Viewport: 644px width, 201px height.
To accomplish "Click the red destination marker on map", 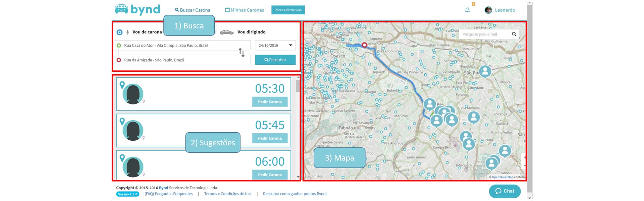I will tap(364, 45).
